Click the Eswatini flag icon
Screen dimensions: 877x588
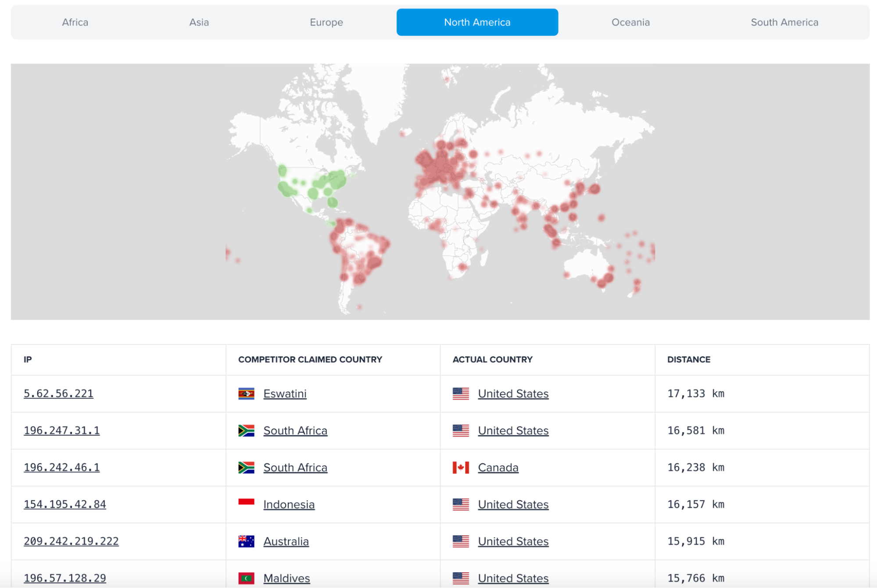(246, 394)
